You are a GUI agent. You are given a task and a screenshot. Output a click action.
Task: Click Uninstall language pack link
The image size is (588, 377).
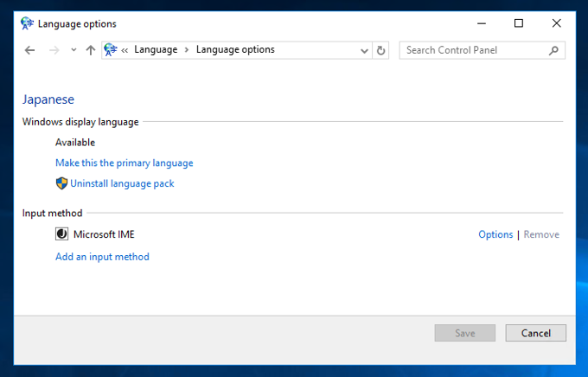click(122, 183)
